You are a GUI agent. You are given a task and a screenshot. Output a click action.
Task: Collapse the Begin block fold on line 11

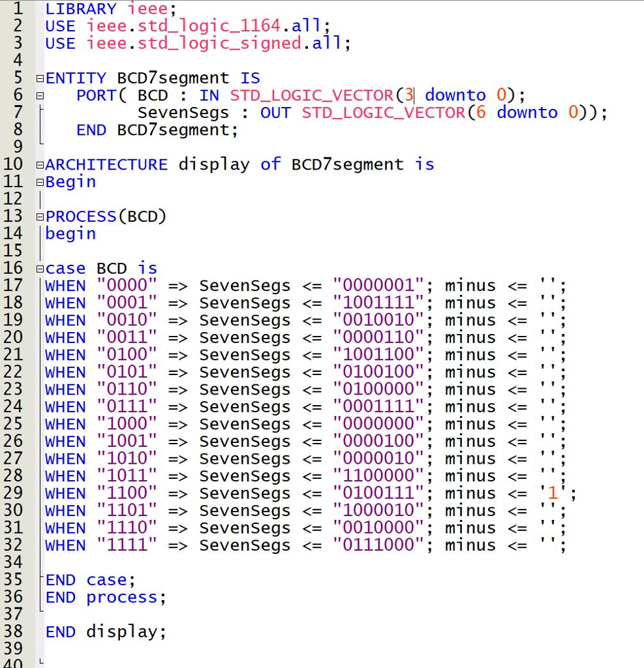(40, 181)
